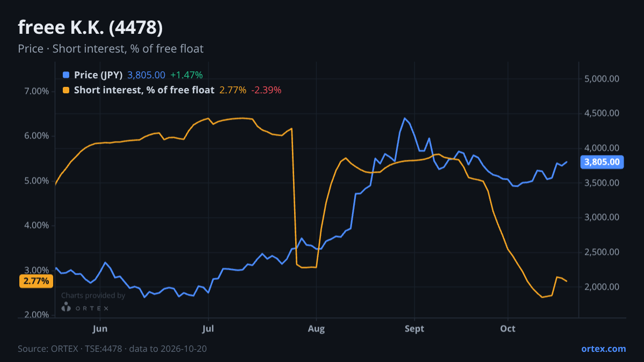The height and width of the screenshot is (362, 644).
Task: Click the 3,000.00 right axis label
Action: (x=602, y=218)
